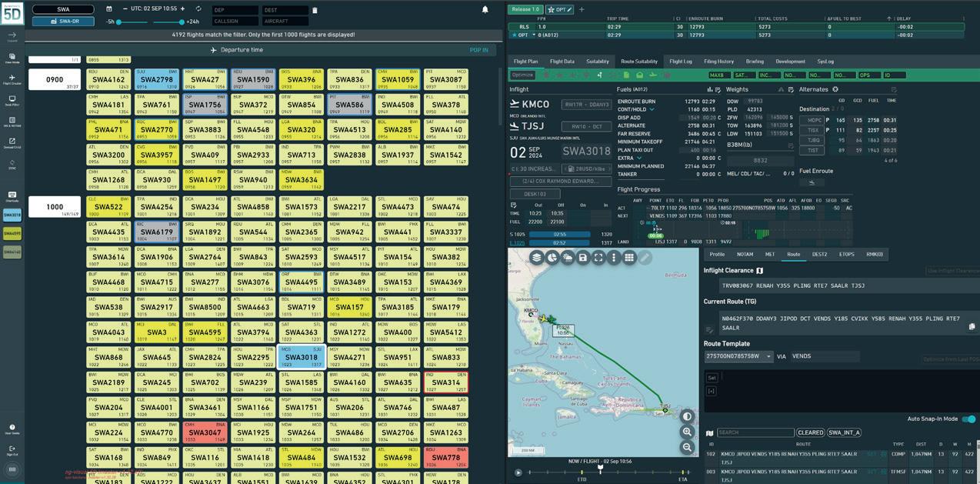Open the RW17R - DDANY3 departure selector
The image size is (980, 484).
pos(587,105)
